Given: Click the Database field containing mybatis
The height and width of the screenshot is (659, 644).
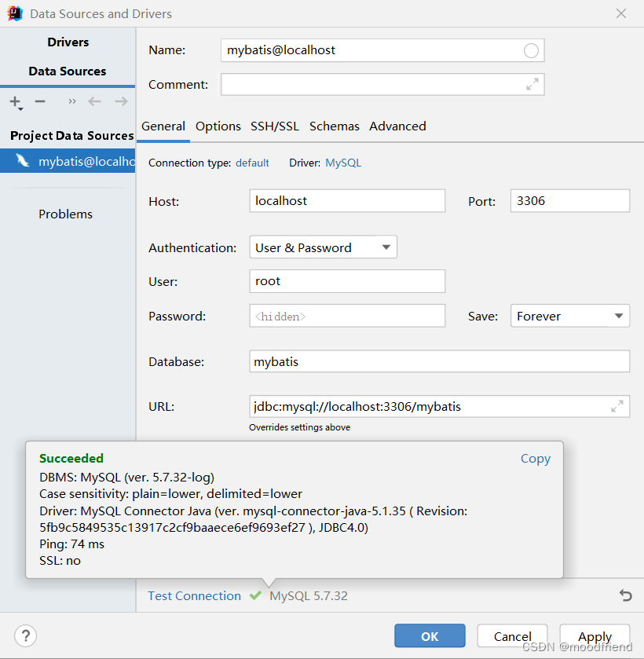Looking at the screenshot, I should (x=439, y=361).
